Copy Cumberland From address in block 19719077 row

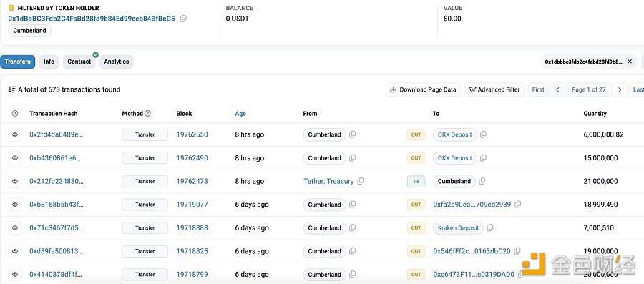pos(352,205)
